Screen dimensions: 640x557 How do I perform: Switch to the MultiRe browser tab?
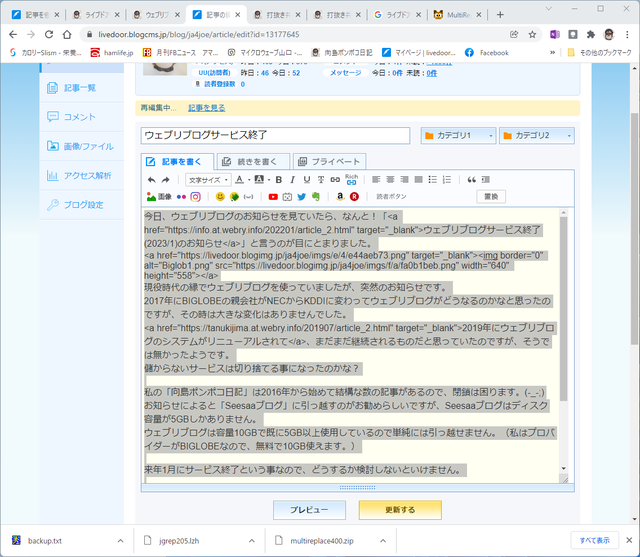coord(457,15)
